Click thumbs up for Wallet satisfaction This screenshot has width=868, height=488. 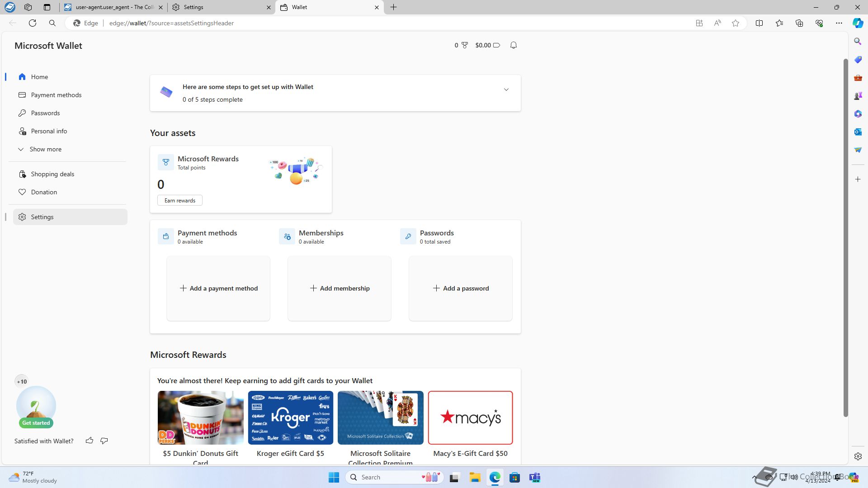click(x=90, y=441)
